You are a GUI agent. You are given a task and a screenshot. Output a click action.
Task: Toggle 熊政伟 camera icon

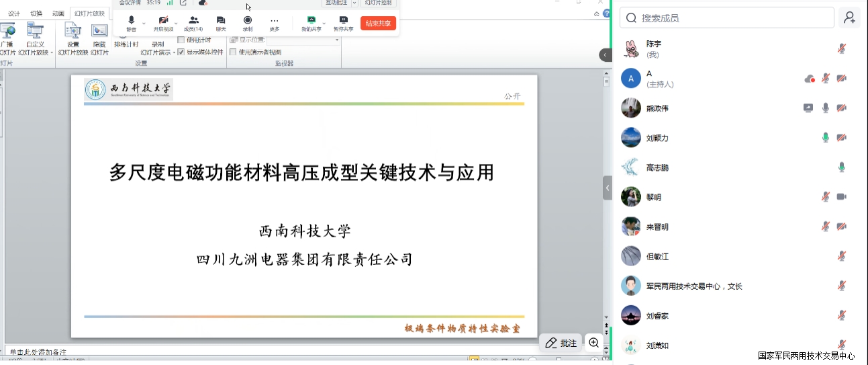[842, 108]
